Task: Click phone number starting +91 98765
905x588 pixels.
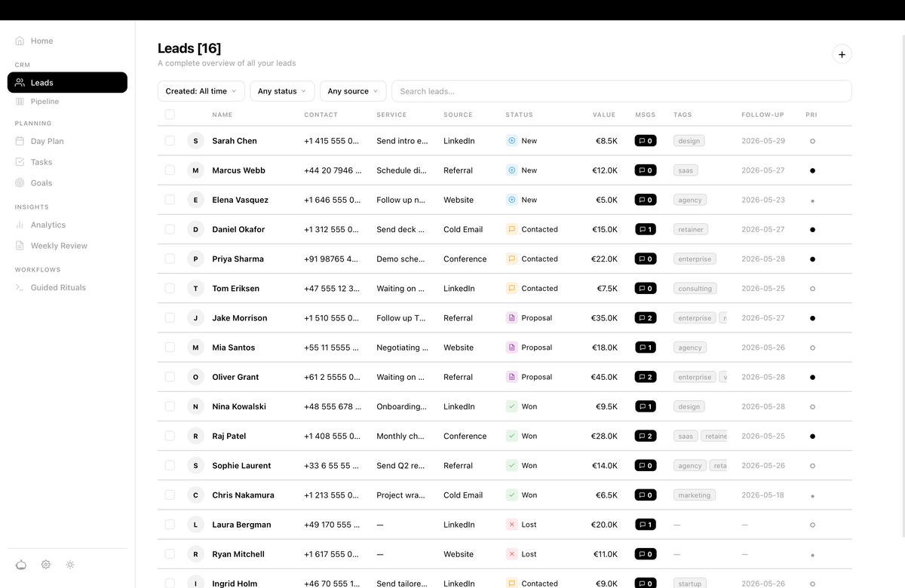Action: click(331, 259)
